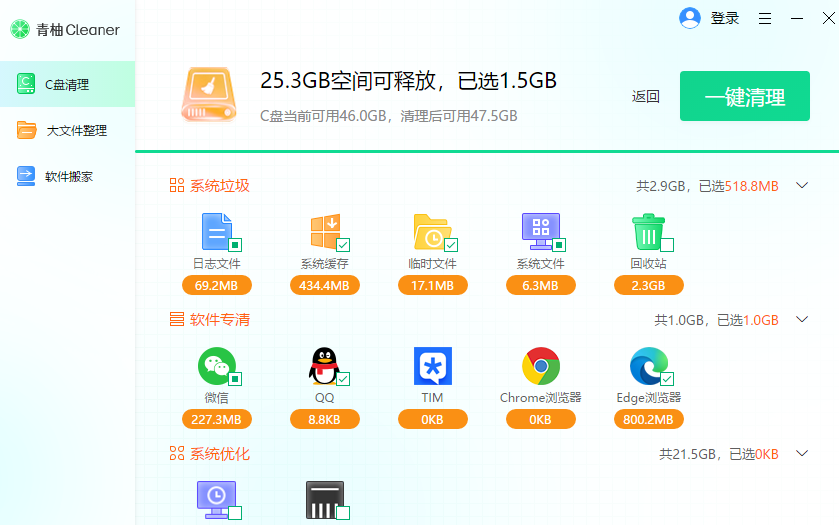This screenshot has height=525, width=839.
Task: Click the 6.3MB size badge
Action: (541, 285)
